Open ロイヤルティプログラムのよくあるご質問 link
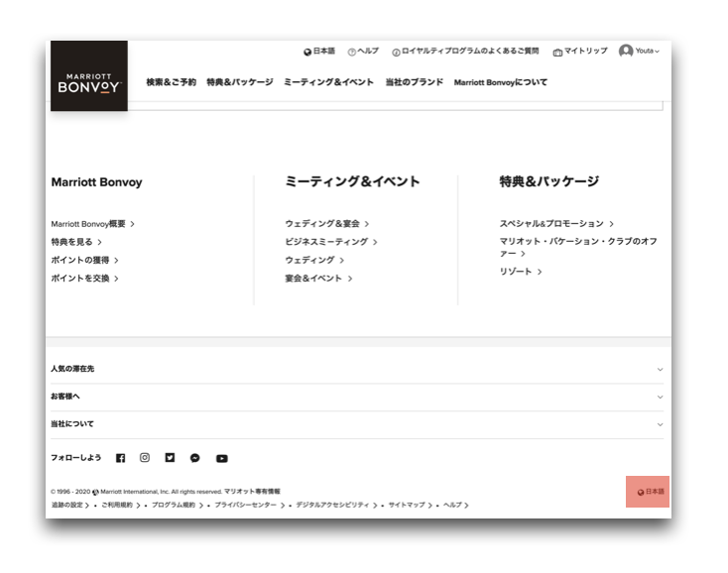Viewport: 728px width, 573px height. (470, 51)
